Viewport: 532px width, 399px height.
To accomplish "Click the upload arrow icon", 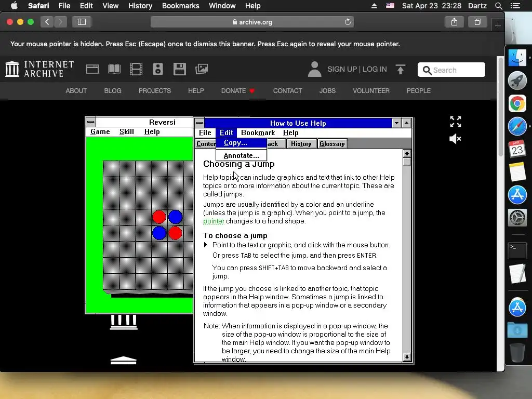I will [x=401, y=69].
